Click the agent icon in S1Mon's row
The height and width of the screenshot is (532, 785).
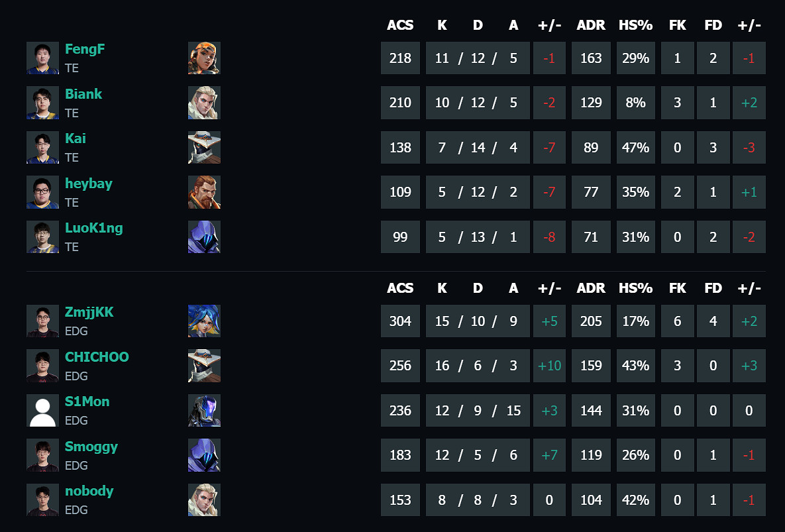click(204, 410)
